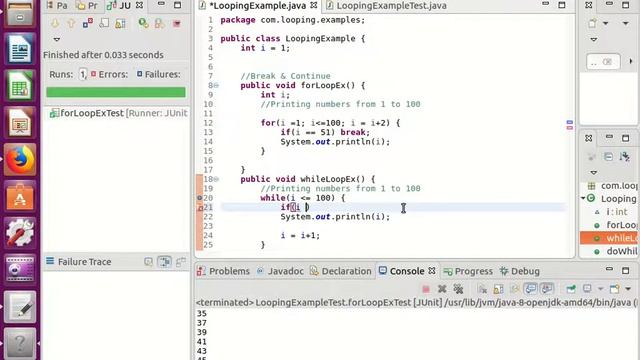Viewport: 640px width, 360px height.
Task: Open Outline view menu triangle
Action: [x=594, y=173]
